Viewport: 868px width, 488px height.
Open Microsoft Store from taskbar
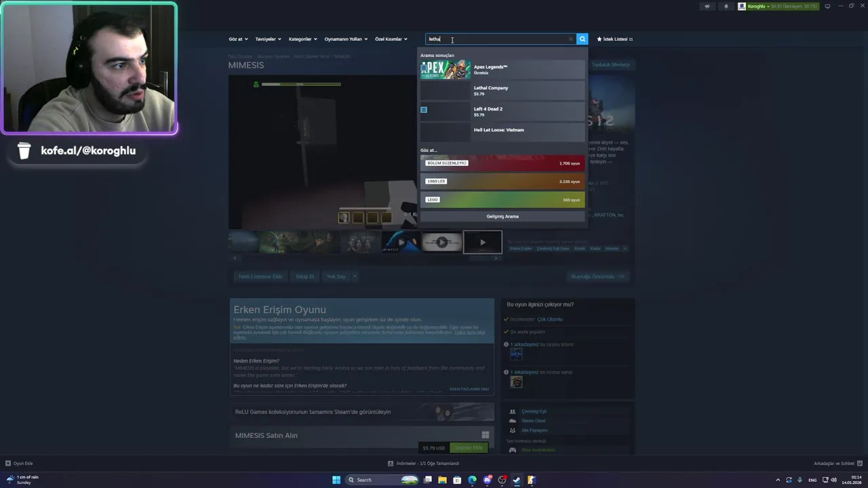(x=458, y=480)
